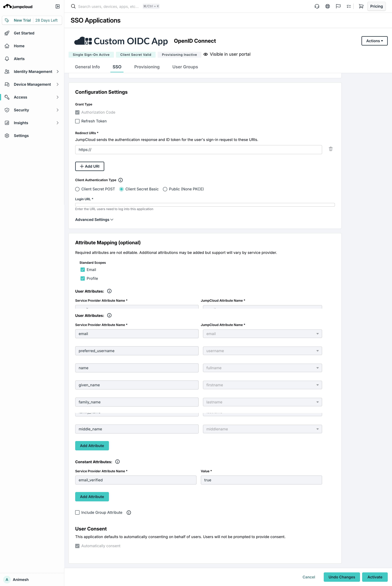Toggle the Visible in user portal eye
Image resolution: width=392 pixels, height=586 pixels.
[x=205, y=54]
